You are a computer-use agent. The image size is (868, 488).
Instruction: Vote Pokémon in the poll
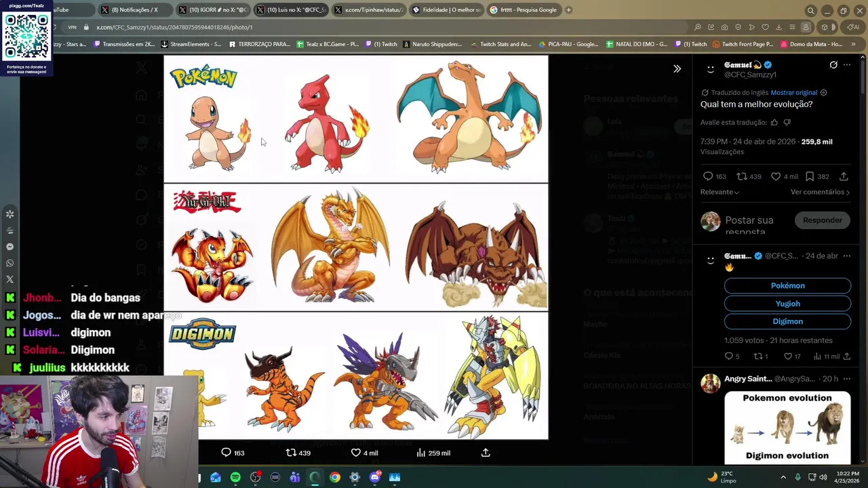tap(787, 286)
